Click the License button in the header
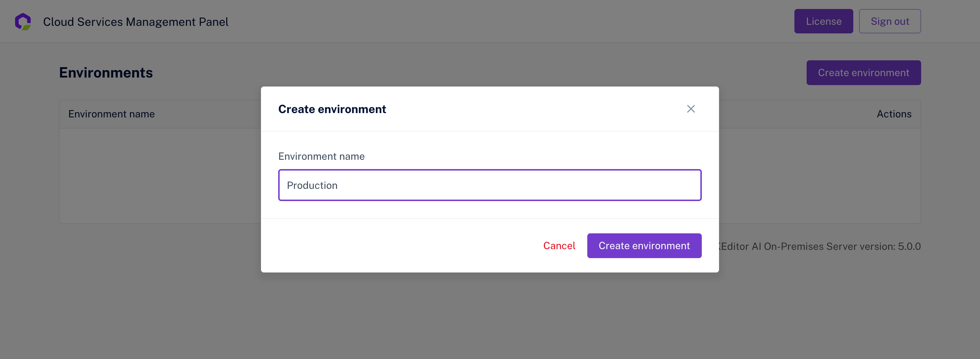980x359 pixels. point(823,21)
